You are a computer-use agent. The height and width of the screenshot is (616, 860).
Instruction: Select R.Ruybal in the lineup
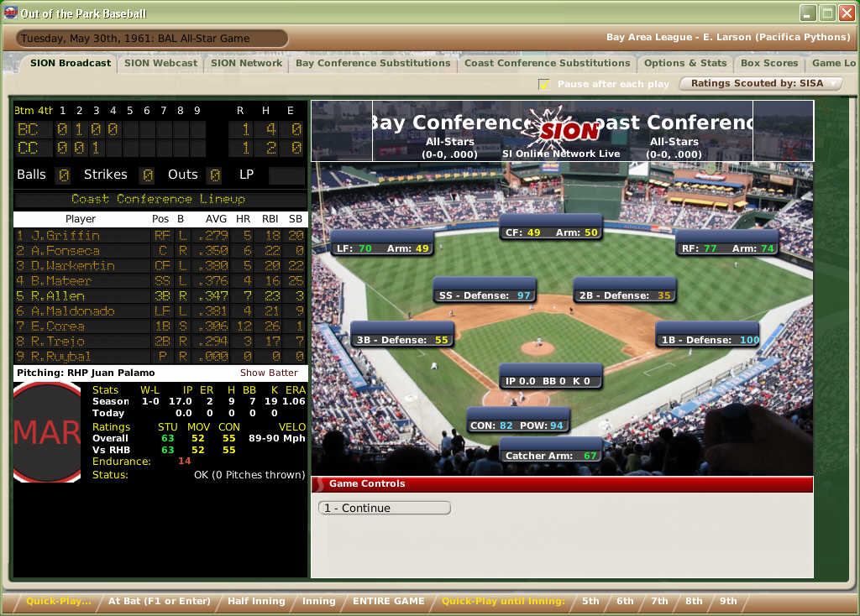160,356
